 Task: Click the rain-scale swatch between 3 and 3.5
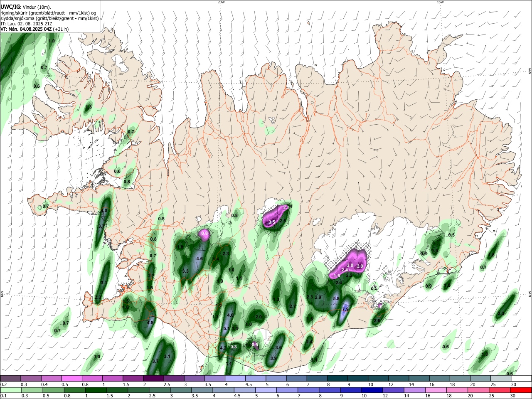(x=181, y=390)
